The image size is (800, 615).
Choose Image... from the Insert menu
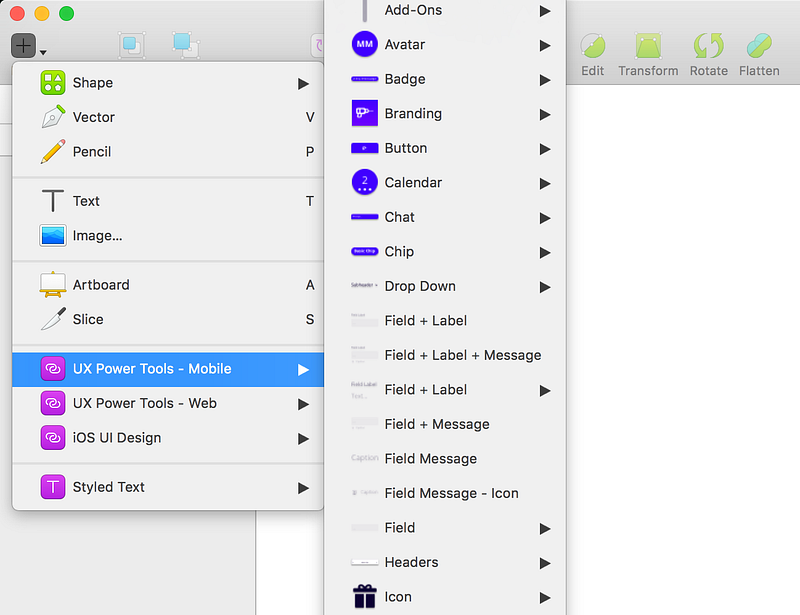pyautogui.click(x=168, y=236)
